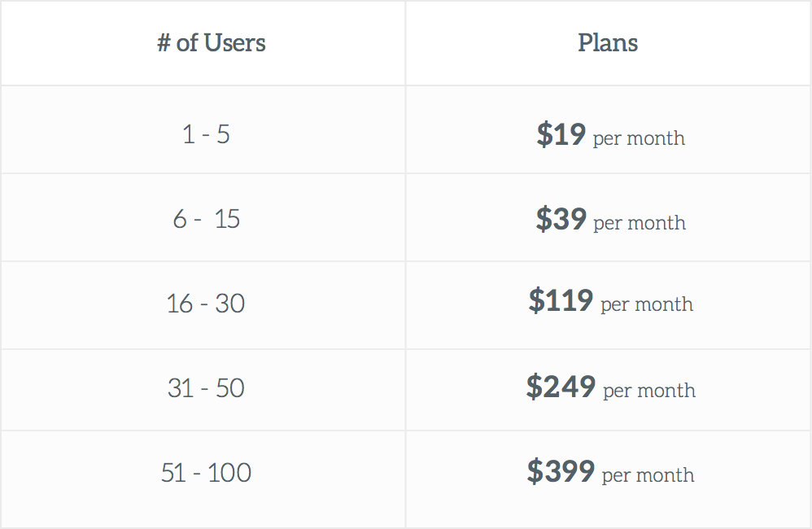The width and height of the screenshot is (812, 529).
Task: Select 'per month' text after $119
Action: (647, 304)
